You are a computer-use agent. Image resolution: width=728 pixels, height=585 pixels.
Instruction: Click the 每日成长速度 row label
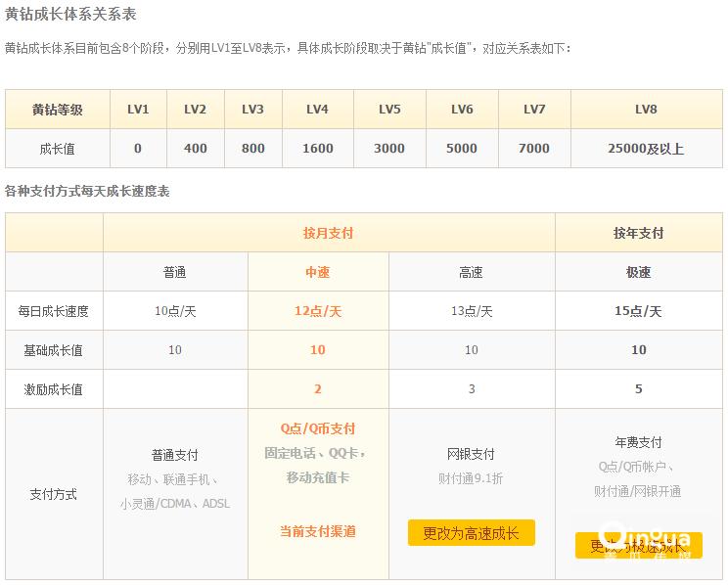click(x=54, y=311)
